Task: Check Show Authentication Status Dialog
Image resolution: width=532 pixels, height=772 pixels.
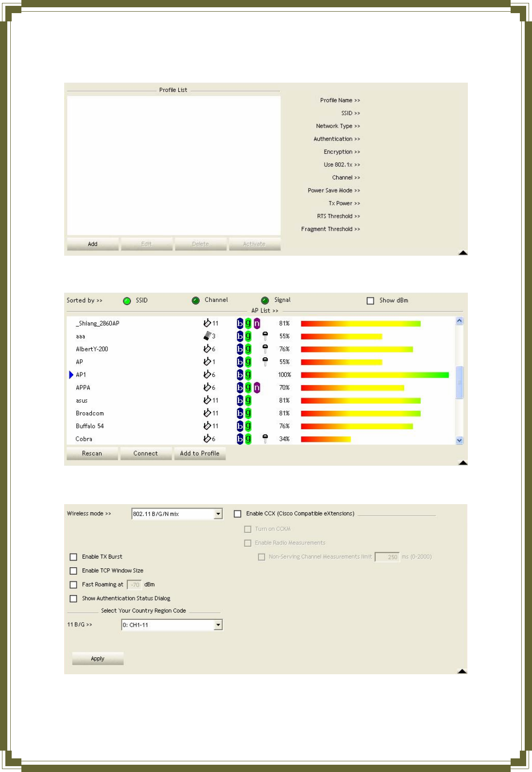Action: pos(73,599)
